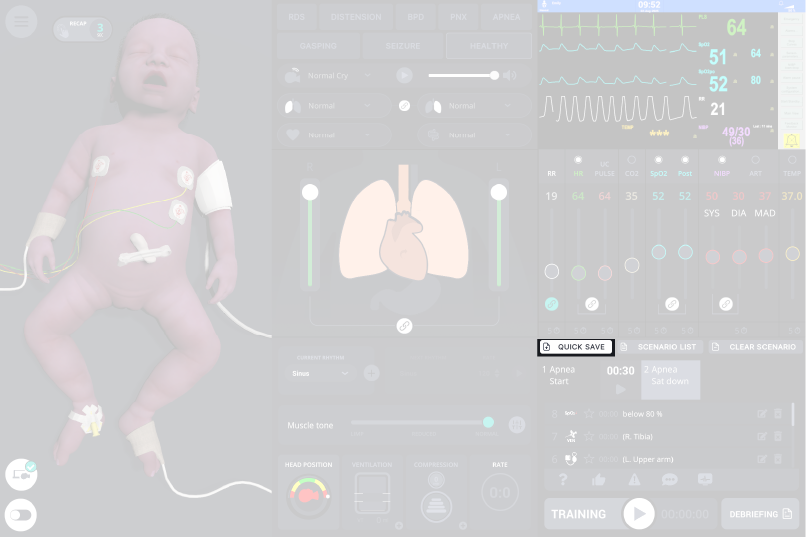806x537 pixels.
Task: Click the Muscle tone slider handle
Action: [488, 423]
